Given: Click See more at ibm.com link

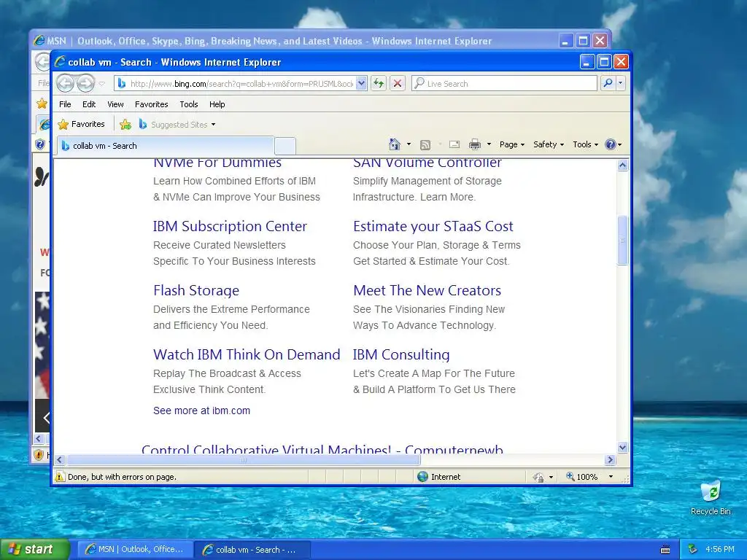Looking at the screenshot, I should [201, 411].
